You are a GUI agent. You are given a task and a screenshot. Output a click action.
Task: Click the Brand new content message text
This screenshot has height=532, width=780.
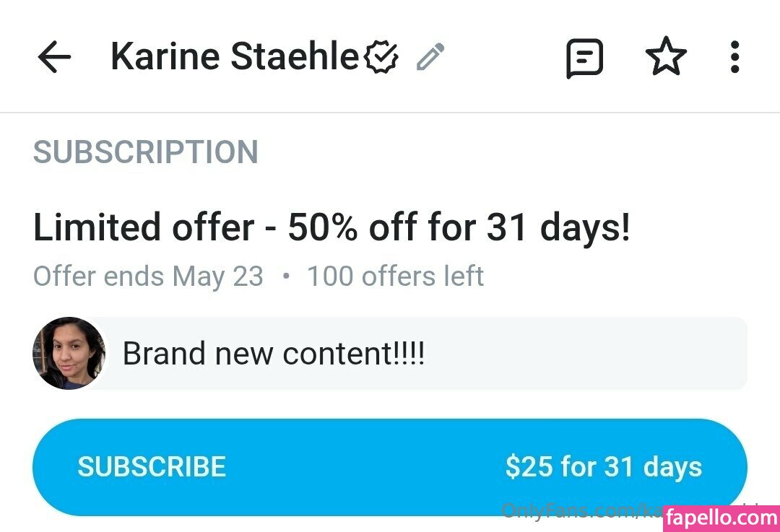[274, 354]
